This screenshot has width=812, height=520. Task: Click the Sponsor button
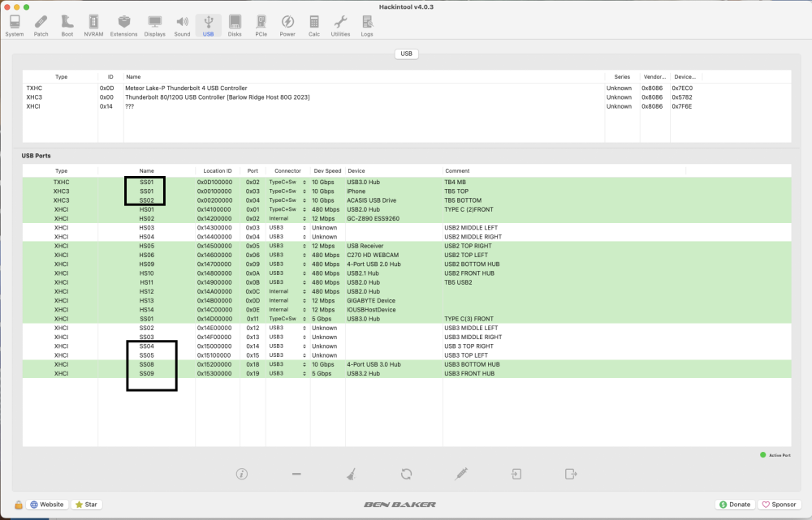tap(779, 505)
